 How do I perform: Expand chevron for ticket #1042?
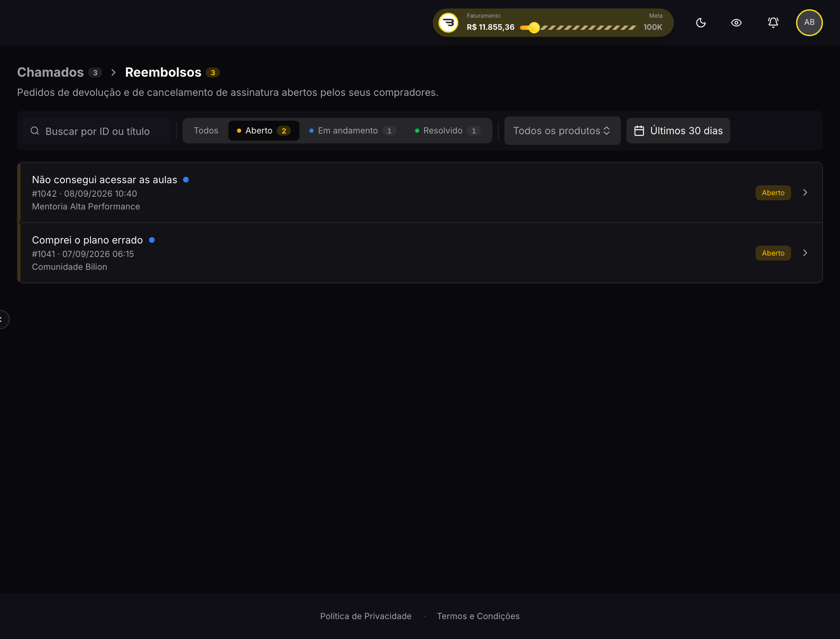coord(805,192)
